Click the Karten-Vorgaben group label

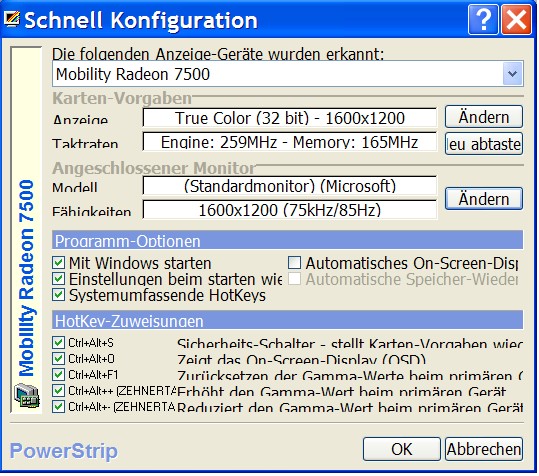coord(122,98)
